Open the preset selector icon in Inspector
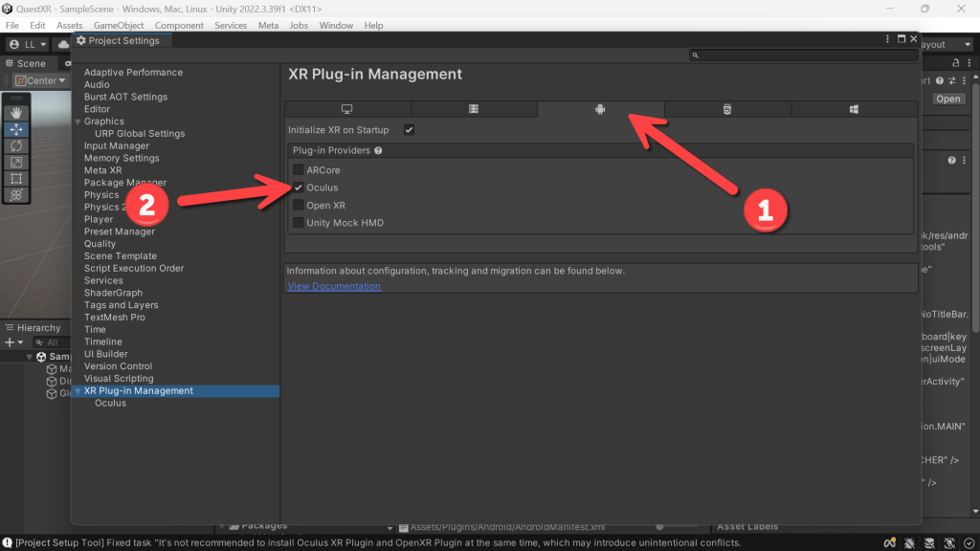Viewport: 980px width, 551px height. (x=952, y=80)
